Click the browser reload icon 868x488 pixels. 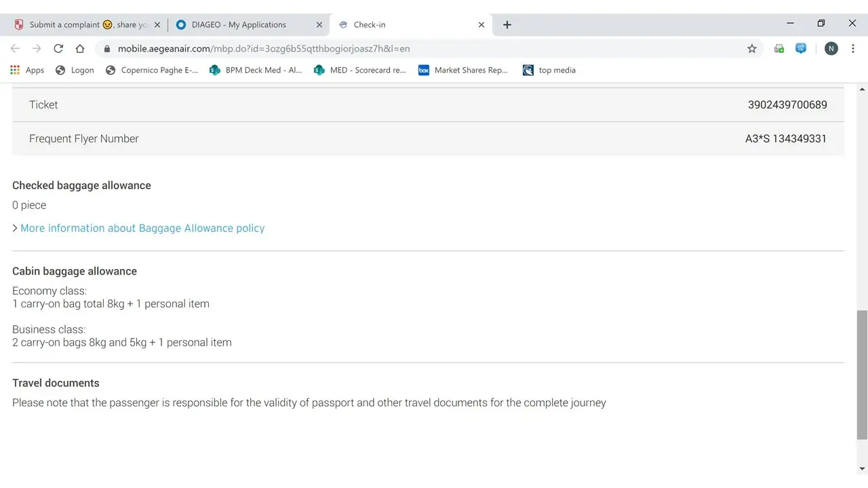click(x=58, y=49)
